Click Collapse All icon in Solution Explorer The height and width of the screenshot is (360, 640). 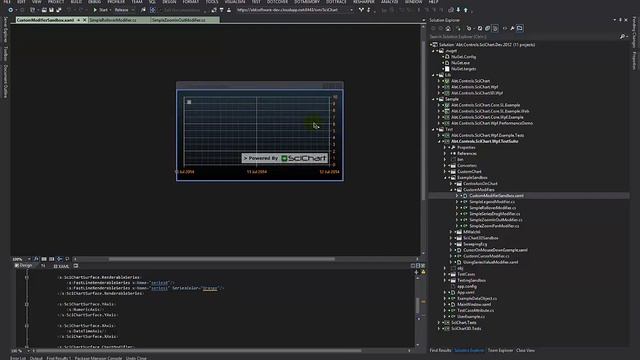[487, 28]
